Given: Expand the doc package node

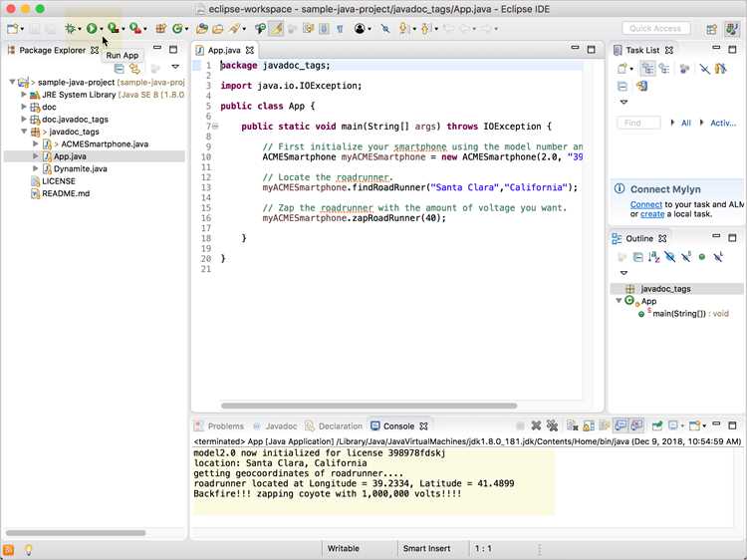Looking at the screenshot, I should pyautogui.click(x=23, y=107).
